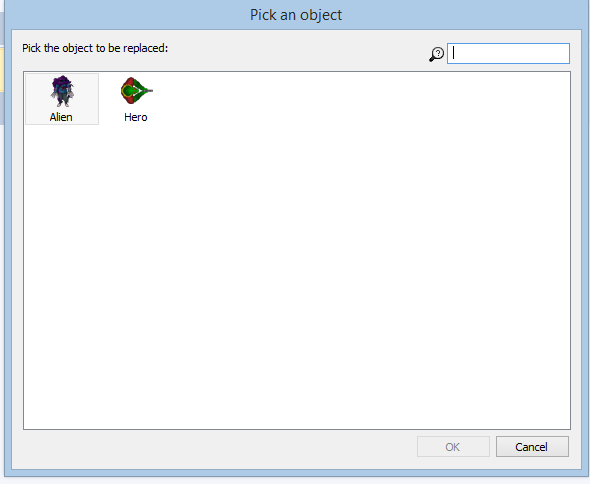This screenshot has width=590, height=484.
Task: Select the Hero spaceship sprite
Action: click(x=137, y=91)
